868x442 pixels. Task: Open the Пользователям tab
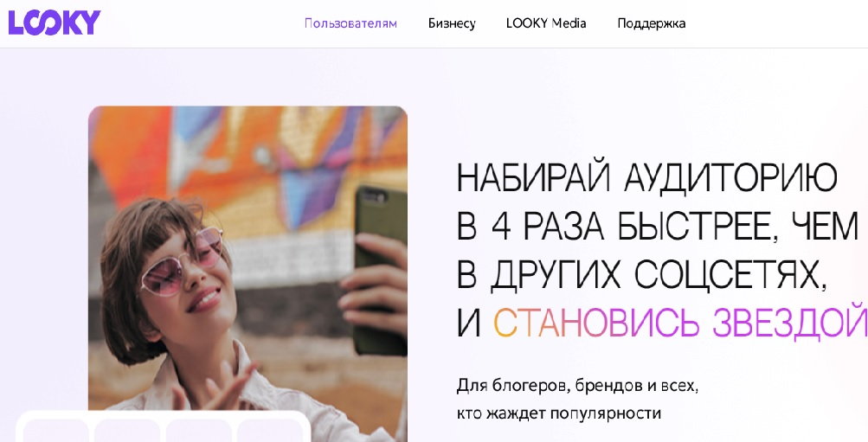point(350,23)
